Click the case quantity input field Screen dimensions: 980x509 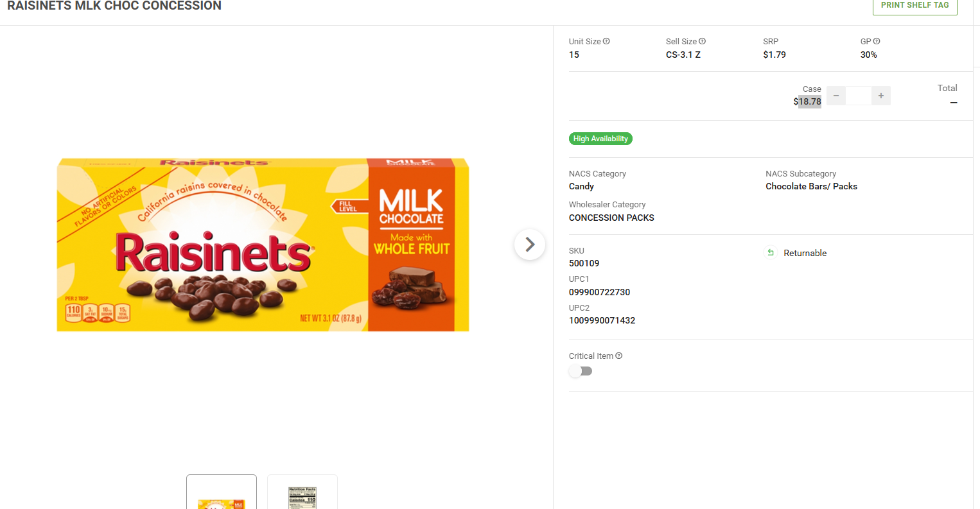pyautogui.click(x=859, y=96)
